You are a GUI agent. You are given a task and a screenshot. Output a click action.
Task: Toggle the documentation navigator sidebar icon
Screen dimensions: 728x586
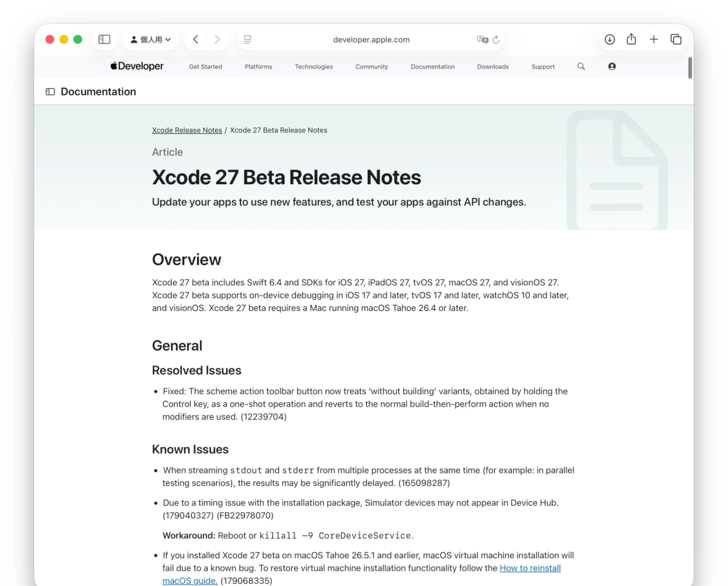(x=50, y=92)
